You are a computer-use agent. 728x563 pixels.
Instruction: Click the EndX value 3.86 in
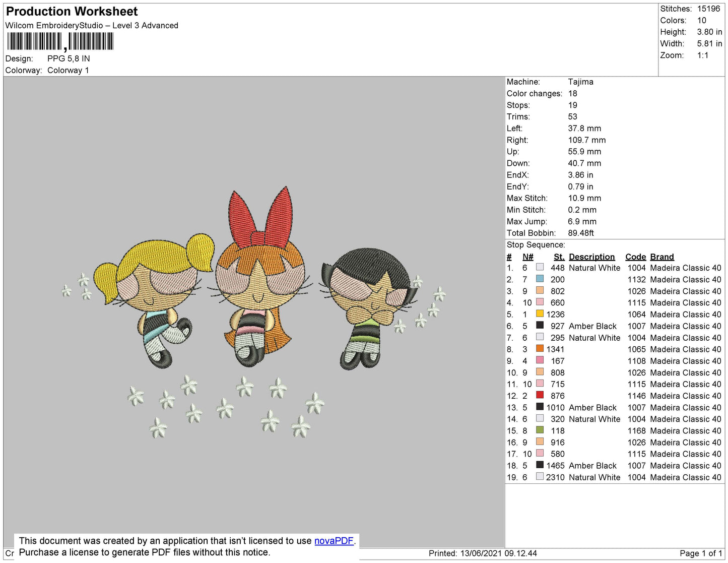tap(580, 175)
